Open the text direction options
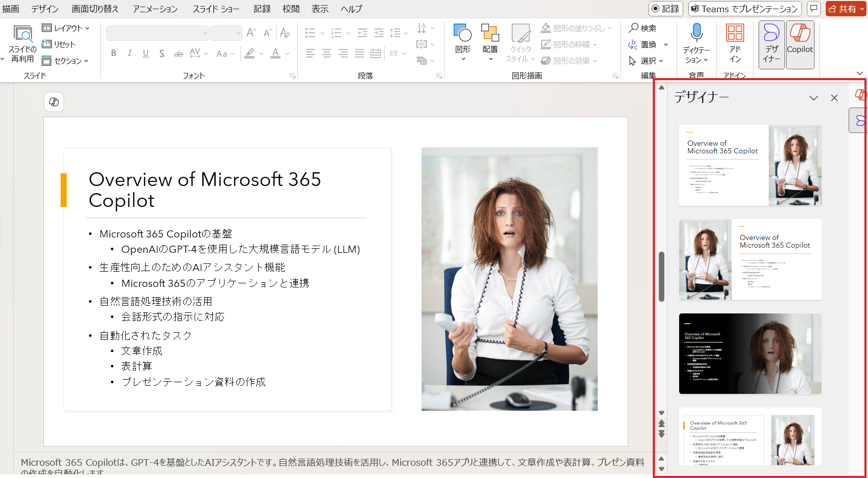 tap(425, 28)
